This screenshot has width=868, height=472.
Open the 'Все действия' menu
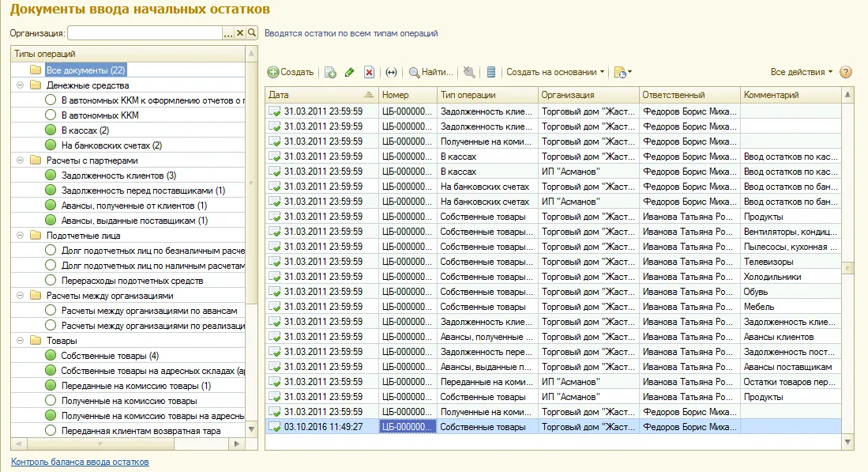pyautogui.click(x=801, y=72)
